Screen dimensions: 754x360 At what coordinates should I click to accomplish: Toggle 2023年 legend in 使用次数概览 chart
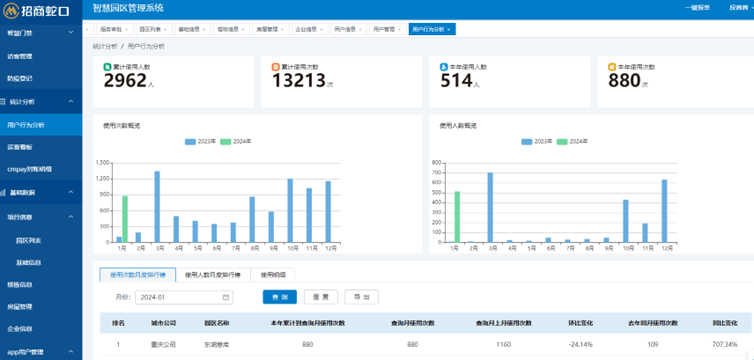click(x=200, y=142)
